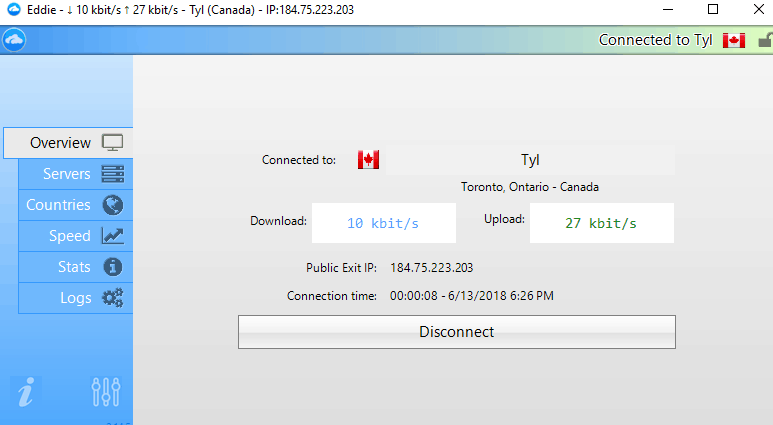Select the server name Tyl
Screen dimensions: 773x425
coord(530,160)
